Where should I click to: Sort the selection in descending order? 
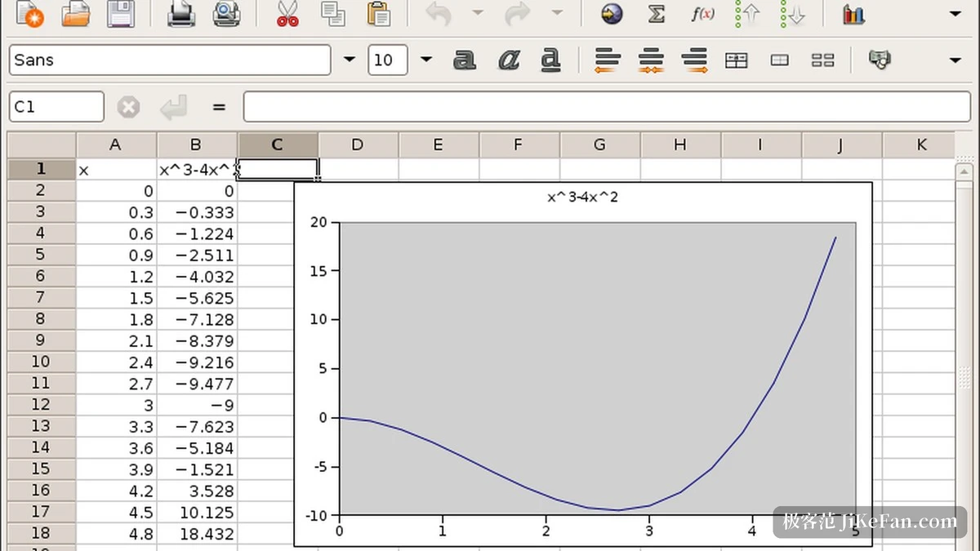point(792,14)
